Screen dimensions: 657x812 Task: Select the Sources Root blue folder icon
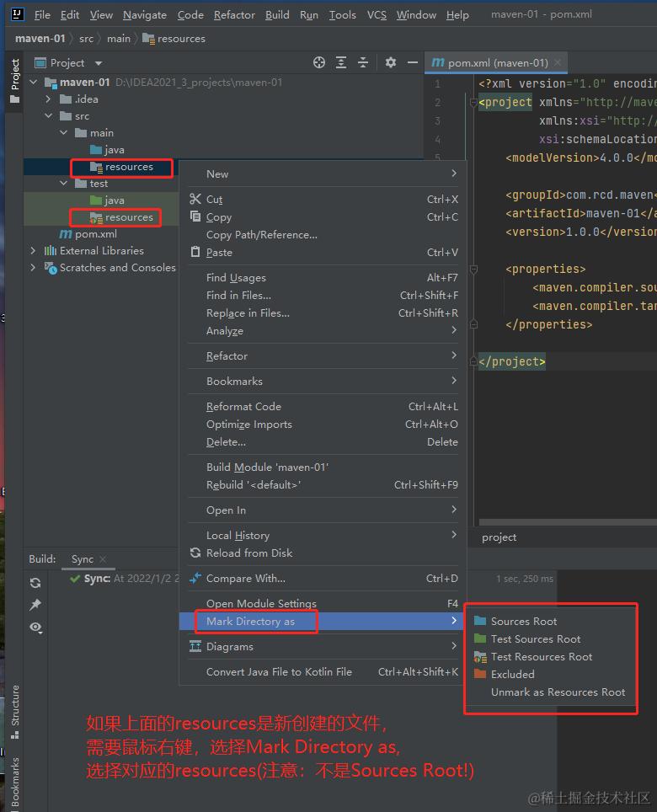[480, 621]
